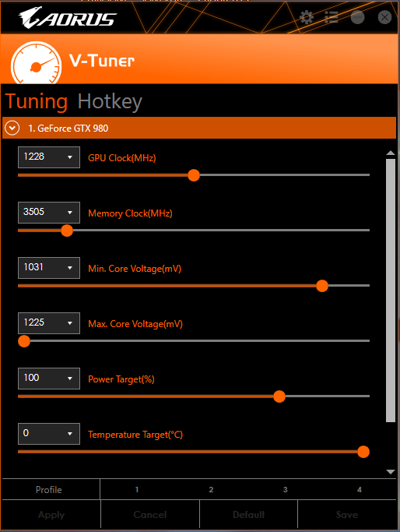The width and height of the screenshot is (400, 532).
Task: Open the Max. Core Voltage dropdown
Action: pos(49,323)
